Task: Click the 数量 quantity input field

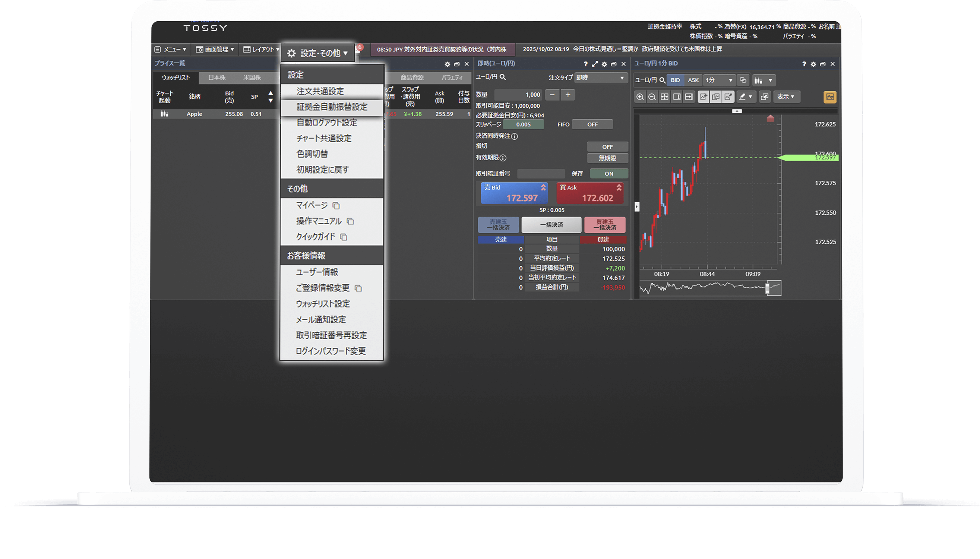Action: coord(519,95)
